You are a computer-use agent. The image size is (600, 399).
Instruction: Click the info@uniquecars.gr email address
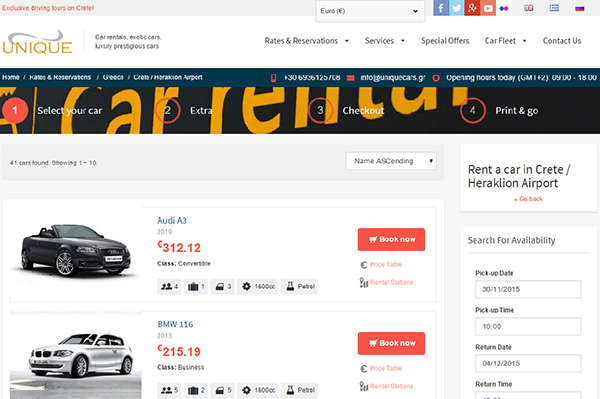coord(393,78)
